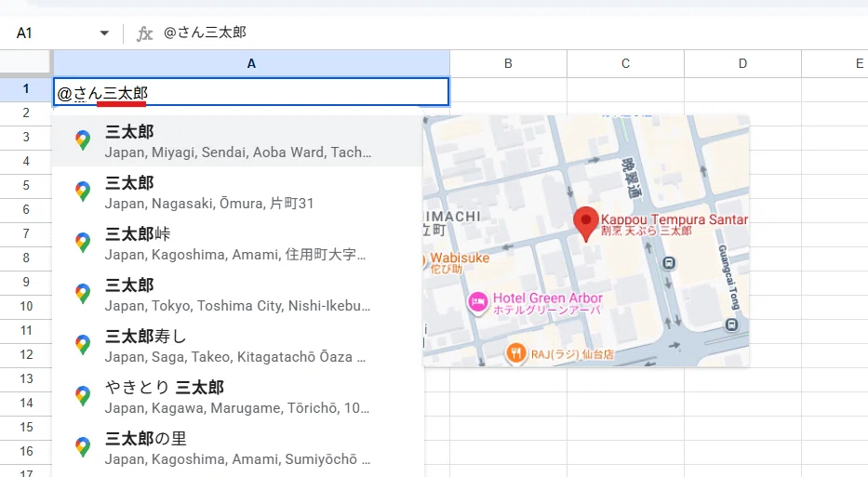
Task: Click Maps pin icon beside 三太郎の里 suggestion
Action: (83, 447)
